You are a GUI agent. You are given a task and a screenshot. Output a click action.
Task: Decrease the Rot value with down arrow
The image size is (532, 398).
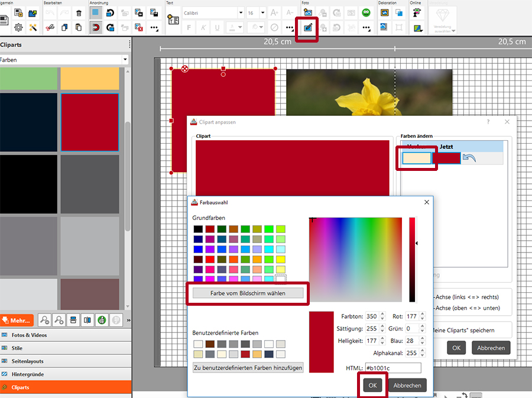pyautogui.click(x=423, y=319)
